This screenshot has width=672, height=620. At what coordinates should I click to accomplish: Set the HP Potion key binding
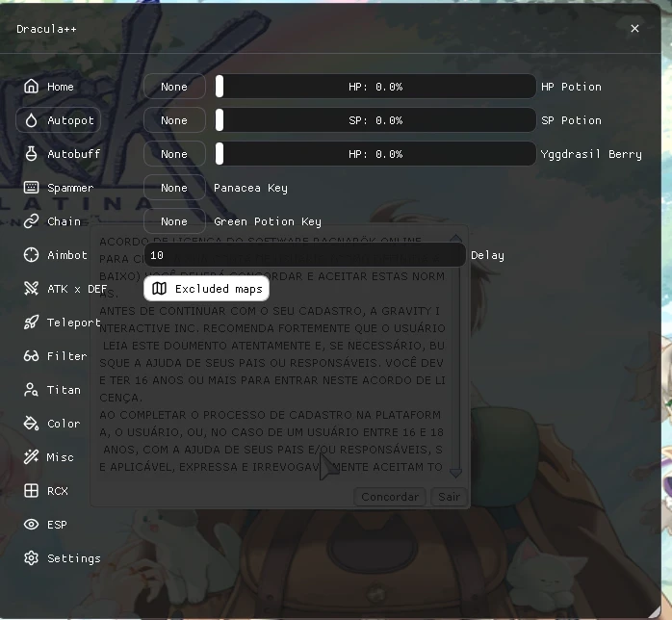tap(174, 87)
